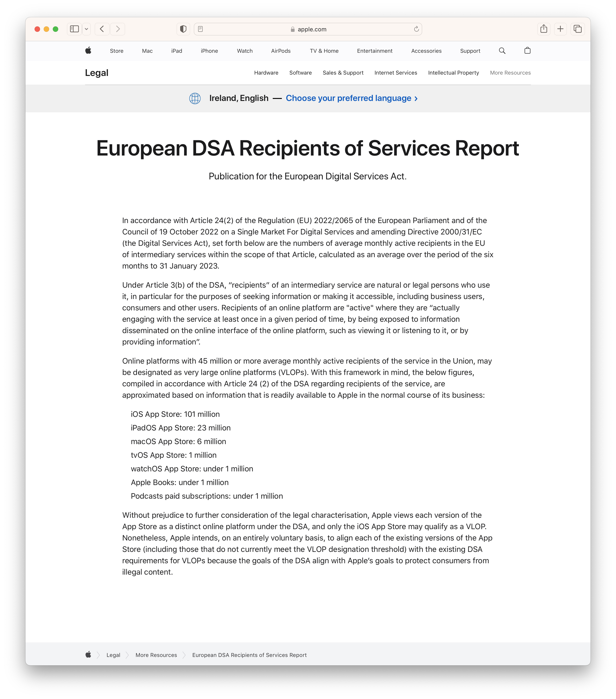Click European DSA Recipients breadcrumb text
Viewport: 616px width, 699px height.
pyautogui.click(x=249, y=655)
